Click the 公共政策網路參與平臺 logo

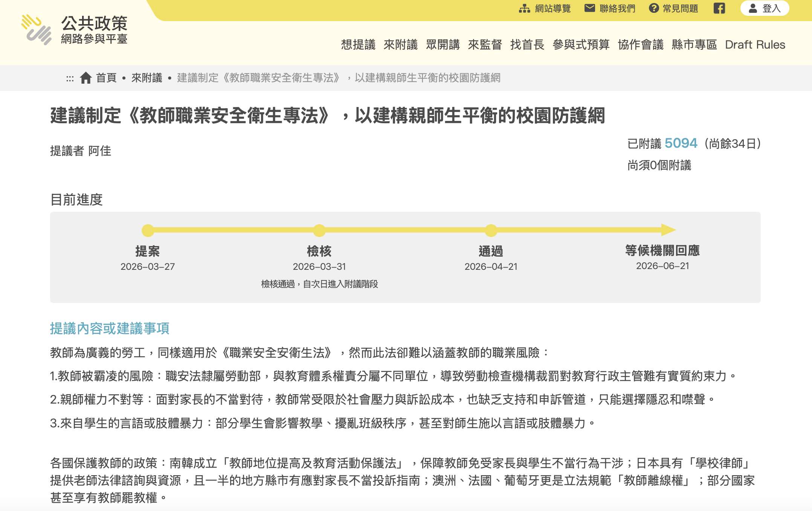74,30
